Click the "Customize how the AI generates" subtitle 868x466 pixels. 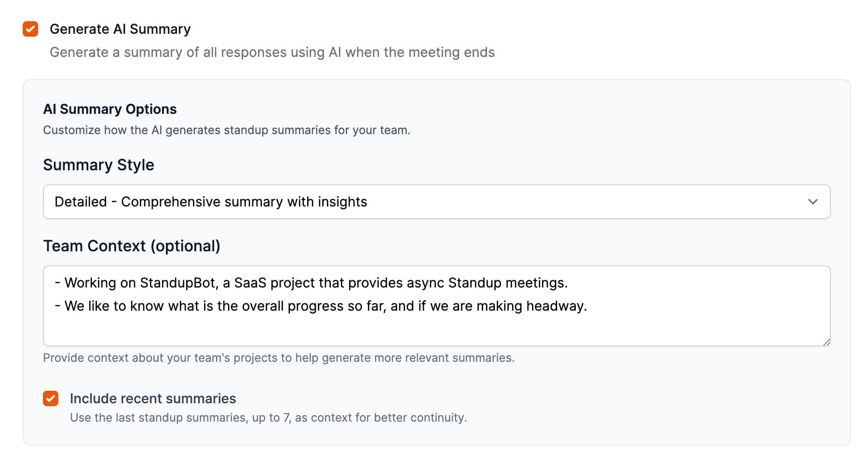226,130
